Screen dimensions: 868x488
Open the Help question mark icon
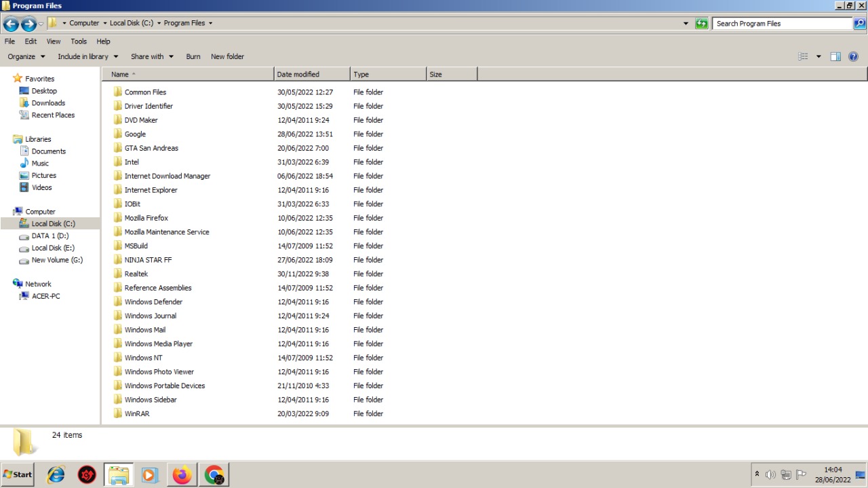(x=854, y=57)
